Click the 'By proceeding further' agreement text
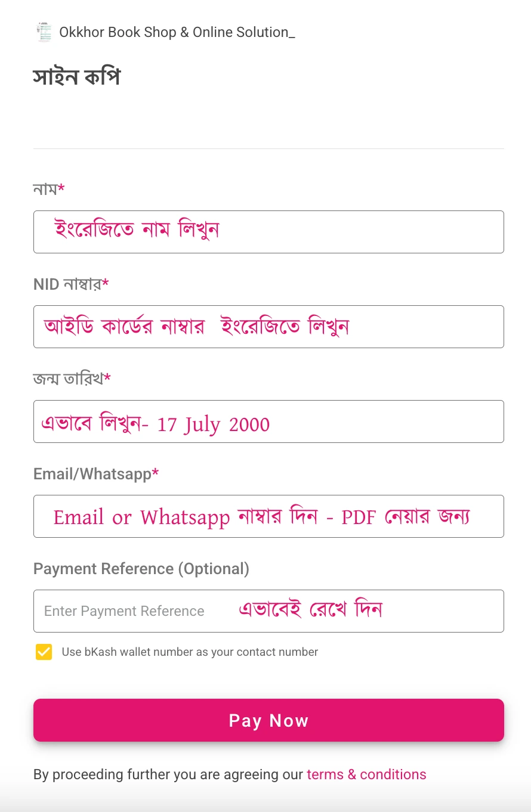The image size is (531, 812). point(168,774)
